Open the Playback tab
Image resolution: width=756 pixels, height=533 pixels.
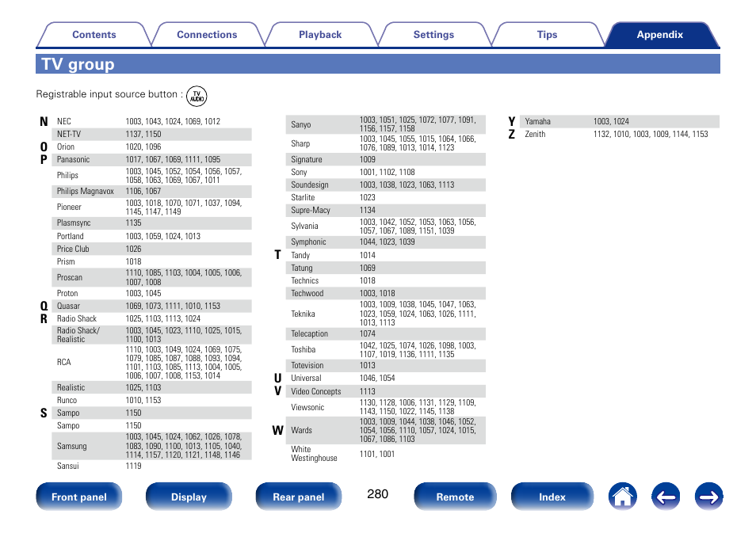click(x=320, y=35)
